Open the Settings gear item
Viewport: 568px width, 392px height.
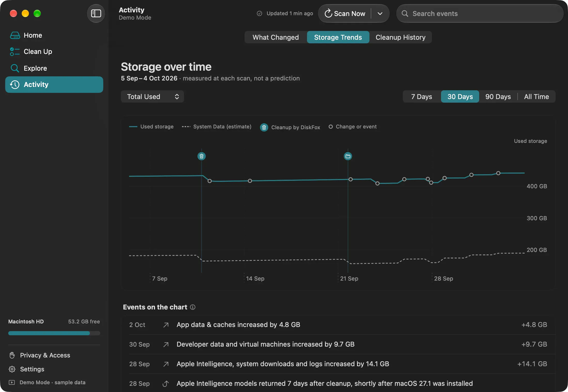[27, 369]
